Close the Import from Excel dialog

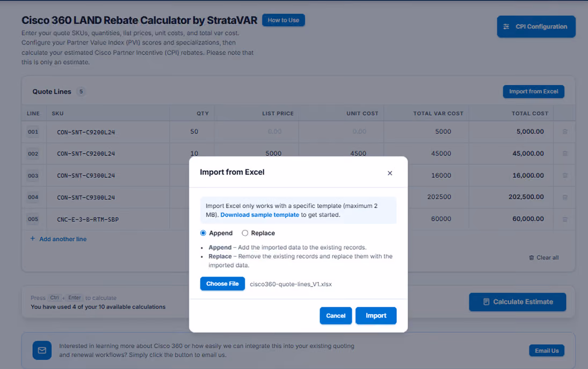(x=390, y=173)
